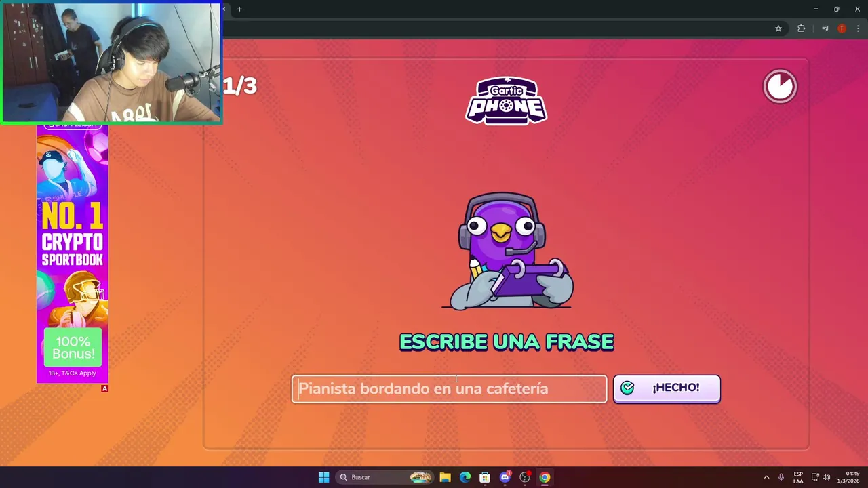
Task: Click the Gartic Phone logo
Action: 506,101
